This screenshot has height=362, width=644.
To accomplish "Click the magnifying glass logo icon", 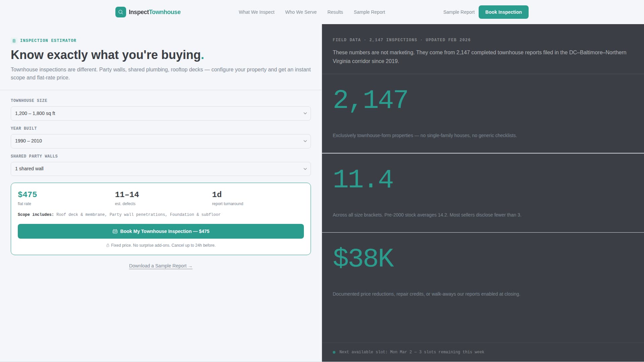I will tap(120, 12).
